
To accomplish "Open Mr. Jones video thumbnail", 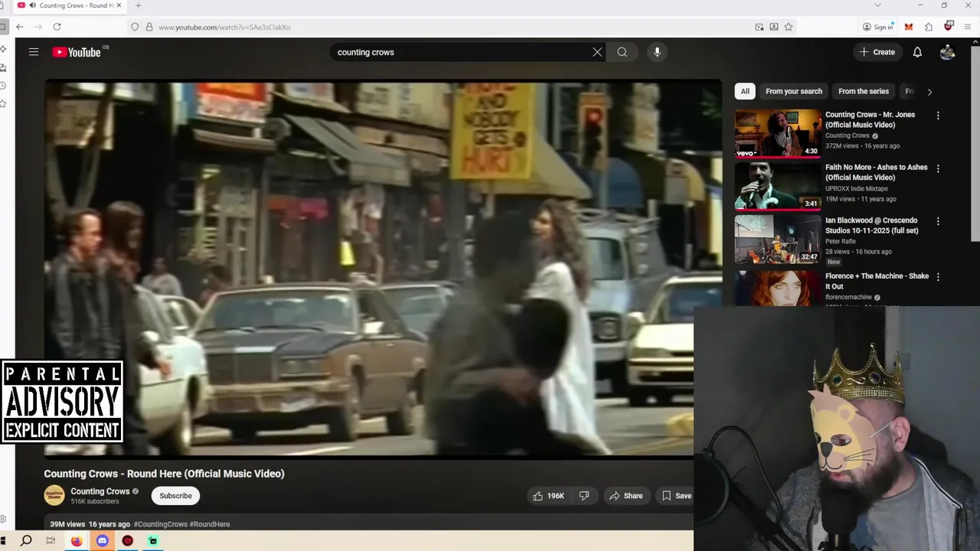I will point(777,133).
